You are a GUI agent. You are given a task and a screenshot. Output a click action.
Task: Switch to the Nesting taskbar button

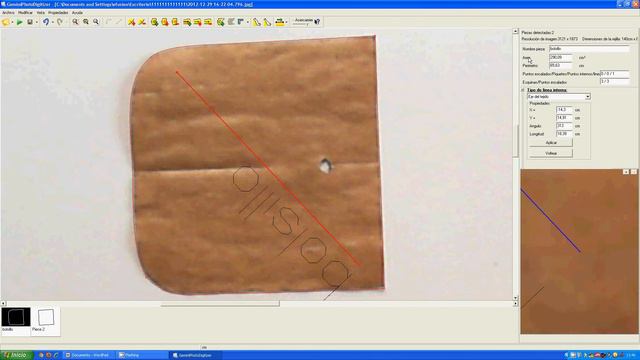(142, 355)
